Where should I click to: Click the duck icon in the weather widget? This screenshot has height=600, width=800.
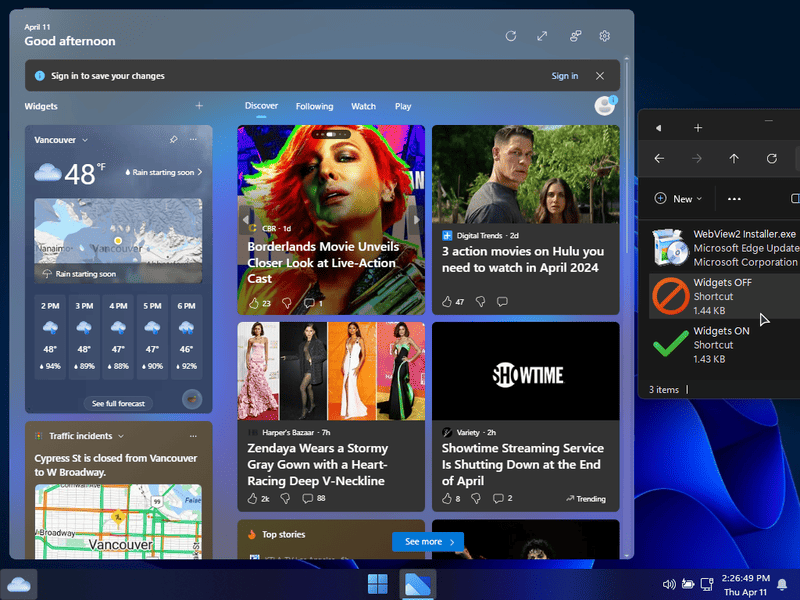192,399
